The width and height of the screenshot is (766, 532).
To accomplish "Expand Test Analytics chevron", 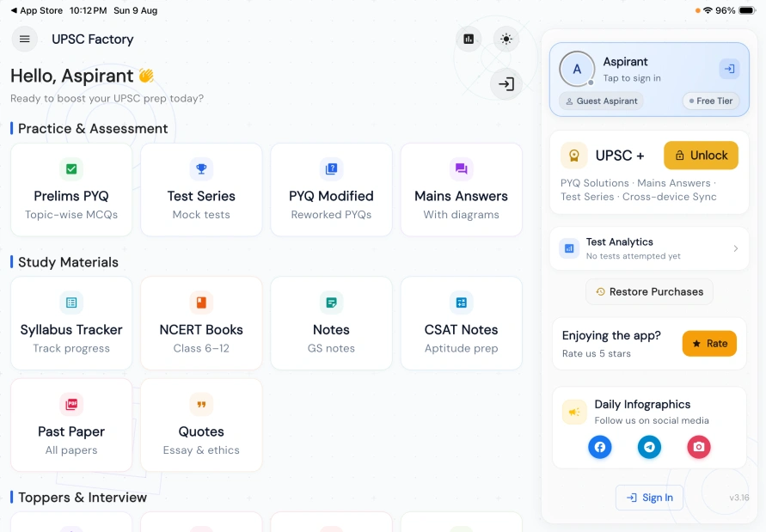I will coord(736,248).
